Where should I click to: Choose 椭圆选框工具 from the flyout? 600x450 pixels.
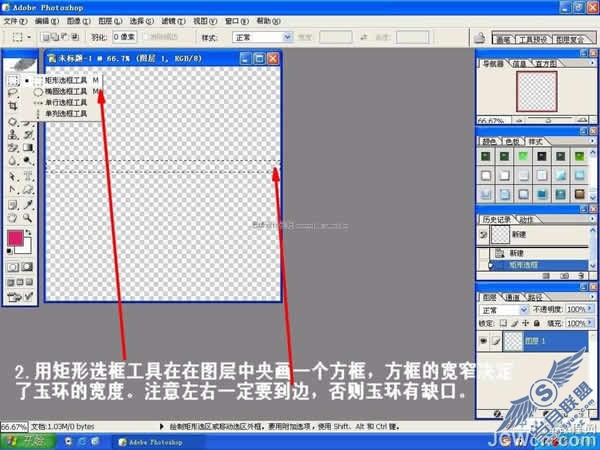tap(66, 91)
